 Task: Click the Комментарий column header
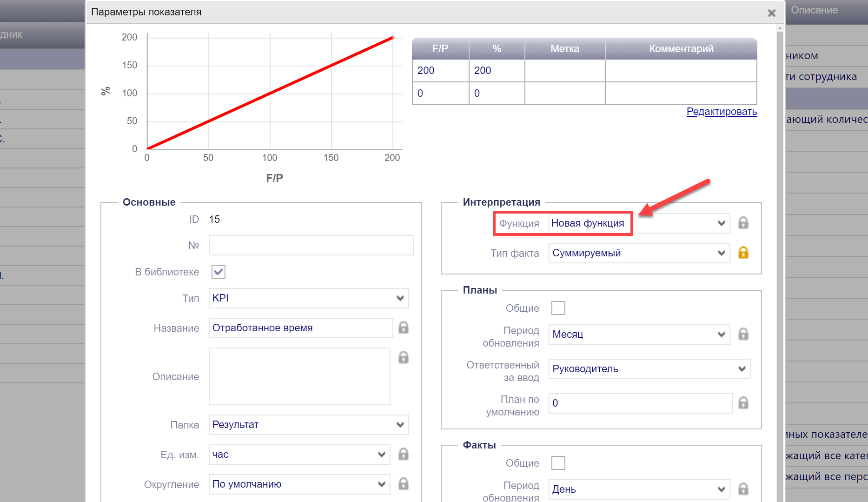(681, 49)
